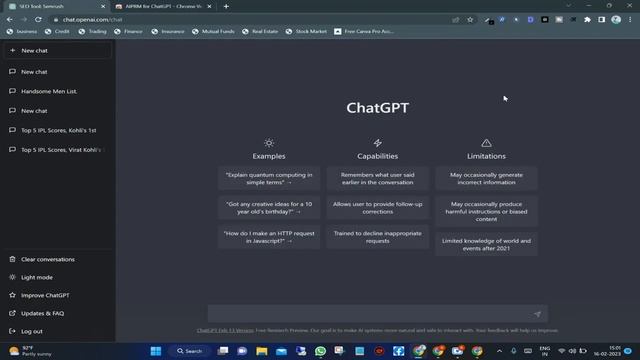Open the Trading bookmark folder

tap(92, 31)
